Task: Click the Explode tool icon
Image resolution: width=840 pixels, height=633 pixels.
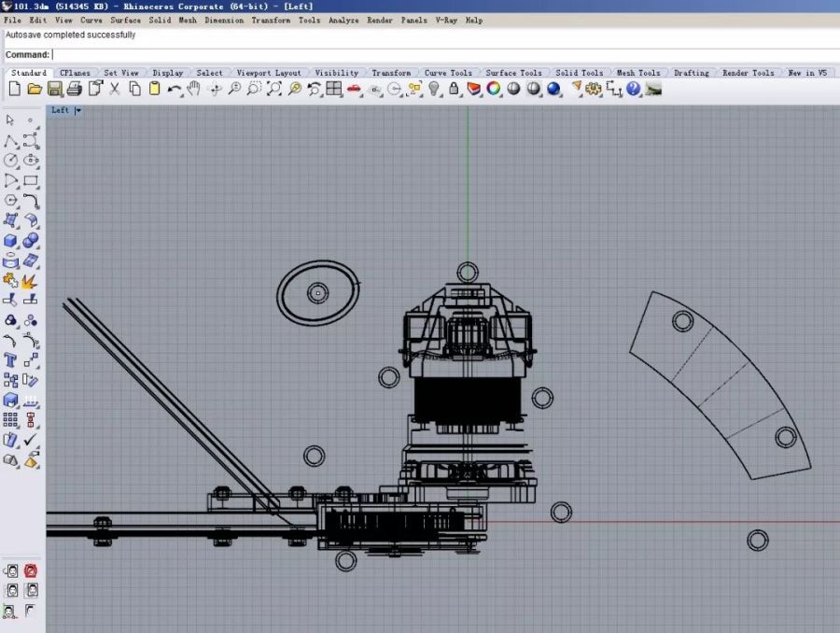Action: pyautogui.click(x=30, y=280)
